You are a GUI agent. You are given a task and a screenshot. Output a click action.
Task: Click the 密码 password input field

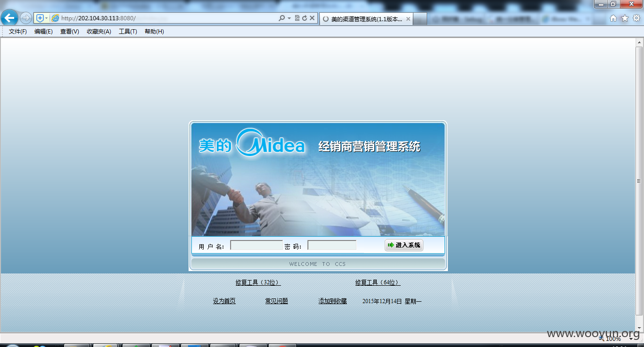click(332, 245)
